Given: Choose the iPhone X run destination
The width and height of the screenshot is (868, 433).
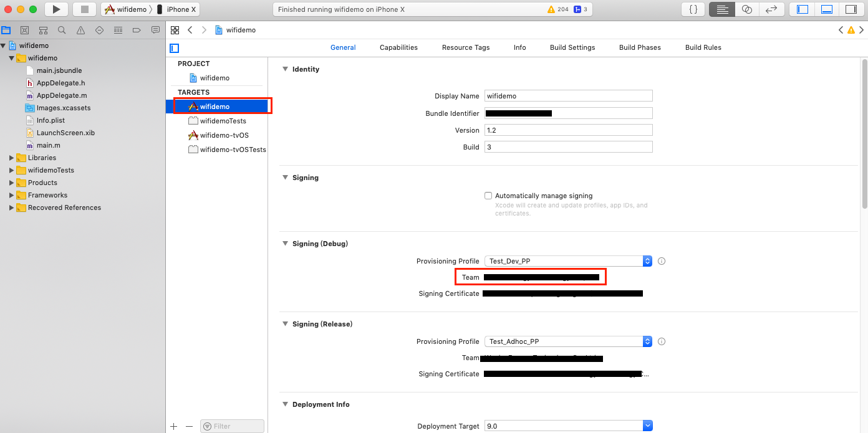Looking at the screenshot, I should pyautogui.click(x=177, y=9).
